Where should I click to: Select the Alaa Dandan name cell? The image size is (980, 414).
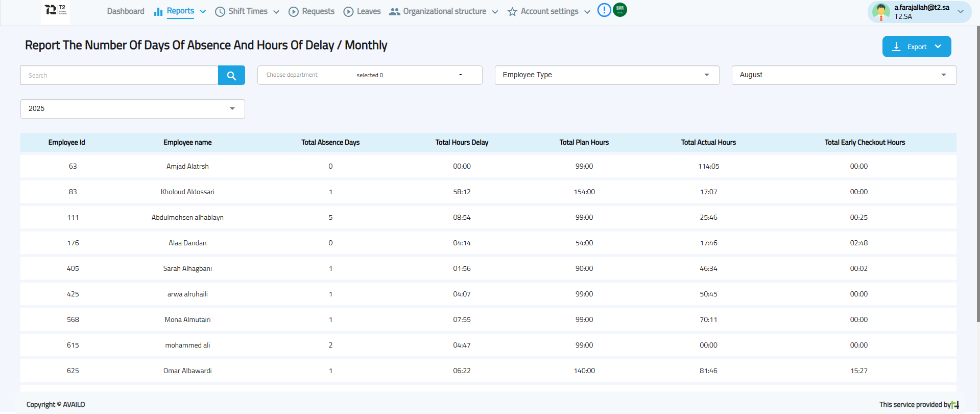click(187, 243)
